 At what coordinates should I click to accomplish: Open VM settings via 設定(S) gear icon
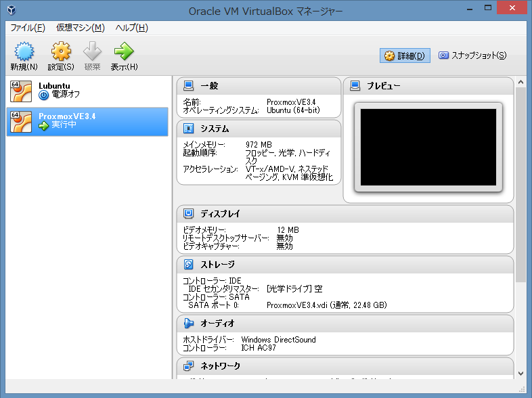[x=61, y=51]
